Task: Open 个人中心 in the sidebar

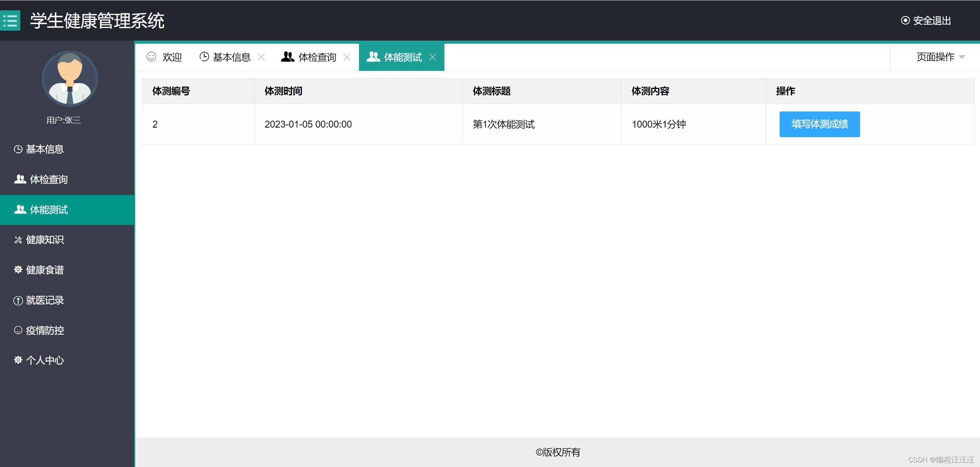Action: [44, 360]
